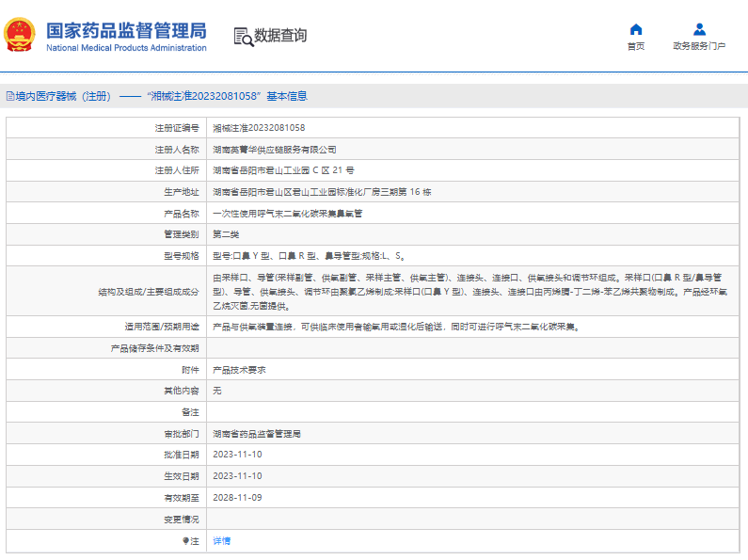
Task: Click the 产品名称 label cell
Action: [106, 214]
